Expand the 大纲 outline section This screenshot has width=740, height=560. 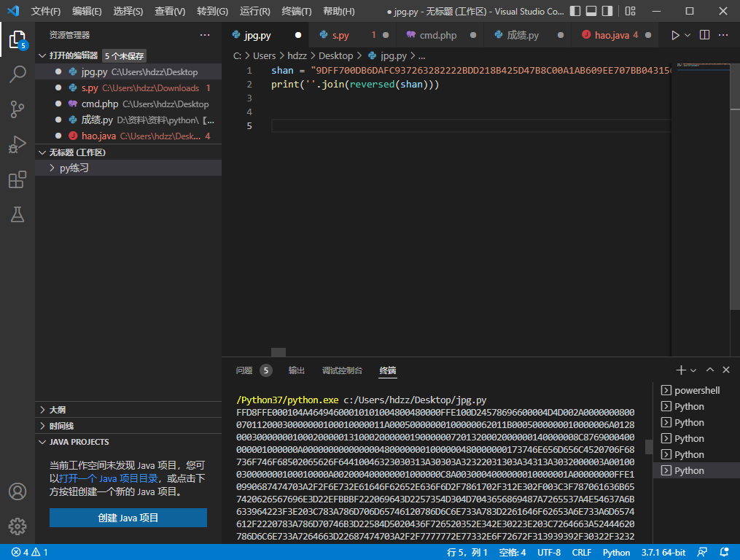point(57,410)
